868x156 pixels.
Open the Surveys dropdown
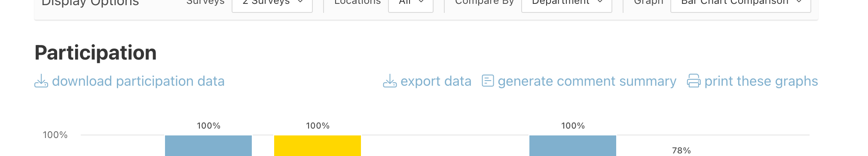(x=272, y=3)
